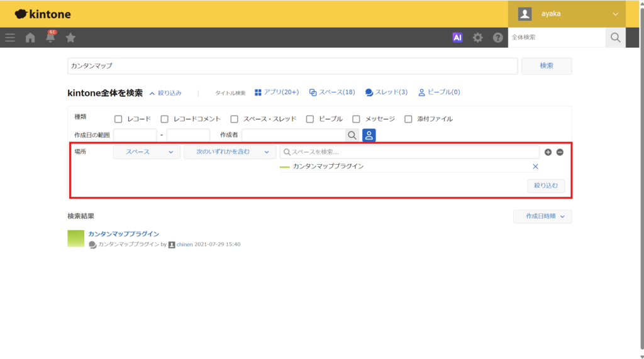Image resolution: width=644 pixels, height=359 pixels.
Task: Switch to スレッド(3) title search tab
Action: (387, 92)
